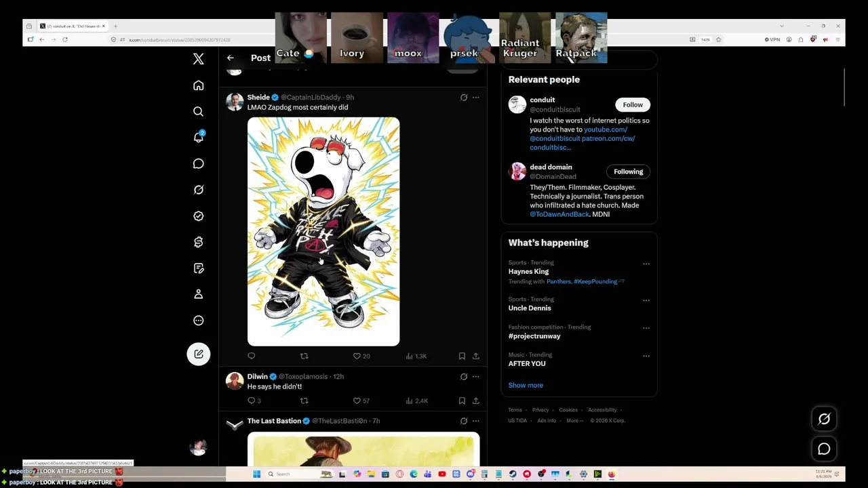Open Grok from the left sidebar
Screen dimensions: 868x488
(x=198, y=190)
